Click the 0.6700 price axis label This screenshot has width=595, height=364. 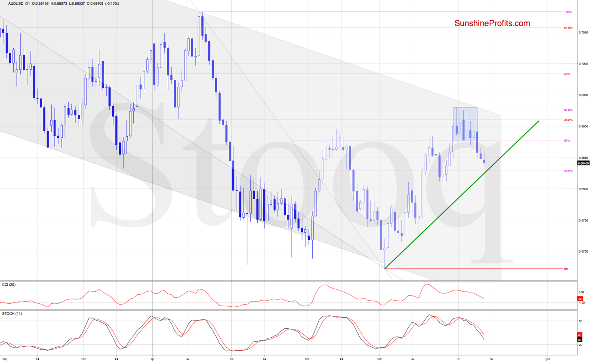click(583, 252)
